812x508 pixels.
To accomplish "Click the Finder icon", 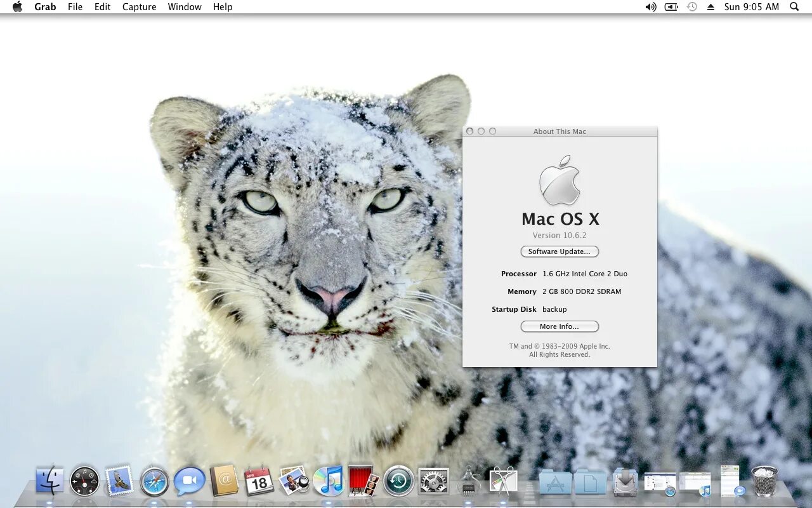I will tap(51, 481).
